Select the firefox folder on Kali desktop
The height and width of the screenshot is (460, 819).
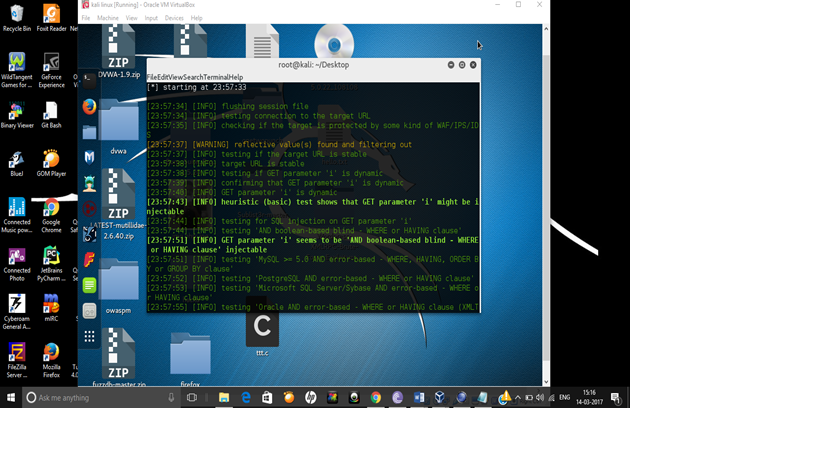point(190,360)
